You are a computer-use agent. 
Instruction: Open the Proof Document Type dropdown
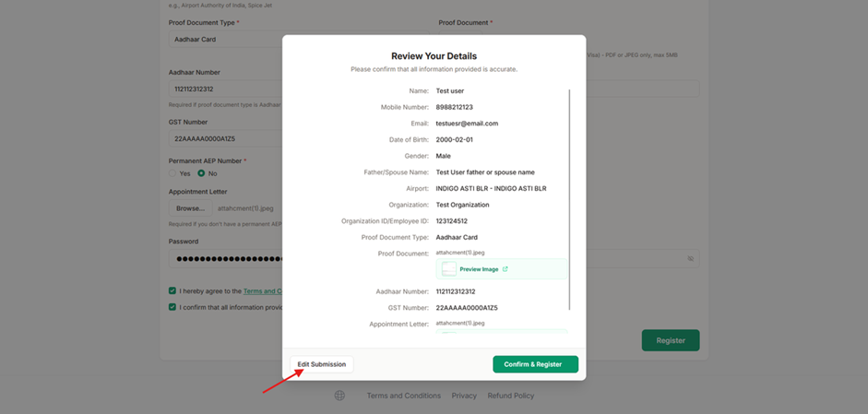point(225,40)
